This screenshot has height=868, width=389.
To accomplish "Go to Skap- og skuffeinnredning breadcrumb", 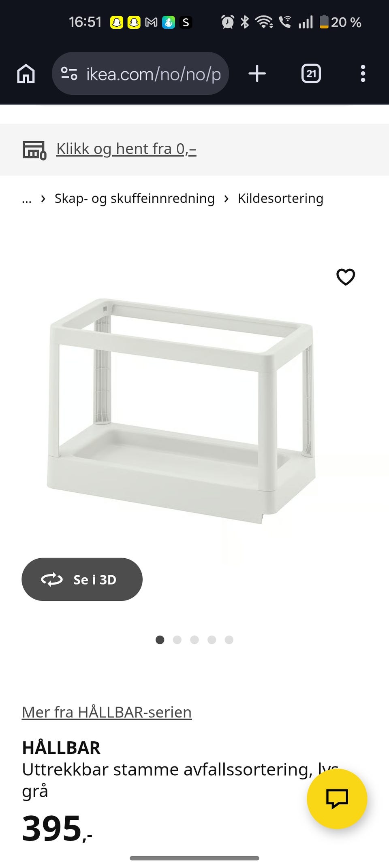I will coord(135,199).
